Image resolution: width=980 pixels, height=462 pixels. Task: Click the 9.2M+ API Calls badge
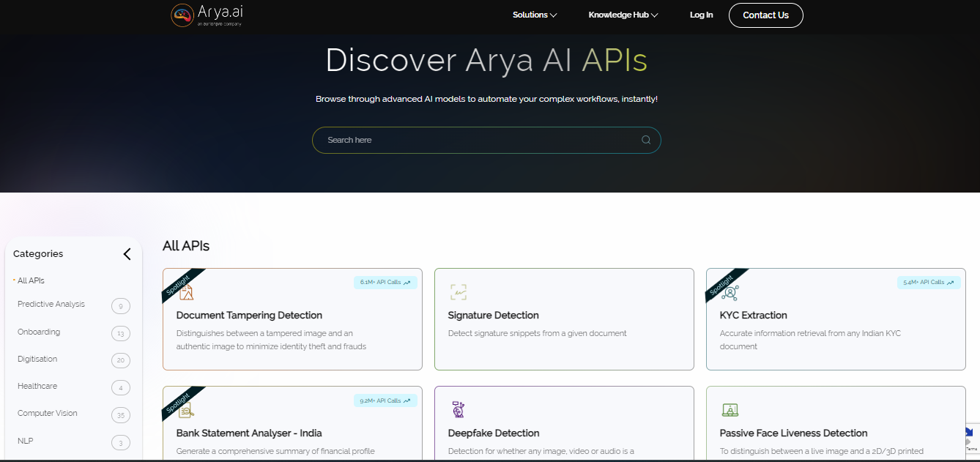point(385,400)
